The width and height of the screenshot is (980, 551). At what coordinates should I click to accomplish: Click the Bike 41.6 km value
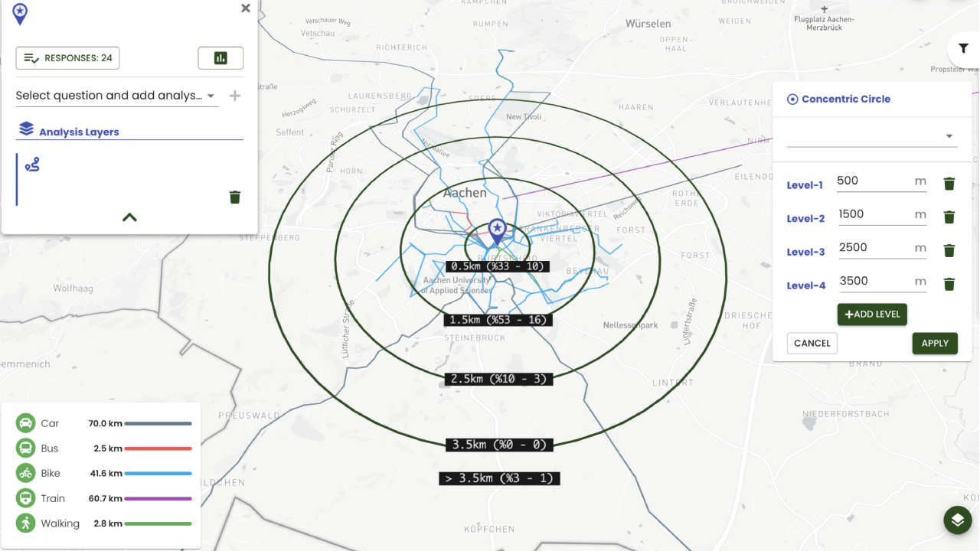click(106, 474)
